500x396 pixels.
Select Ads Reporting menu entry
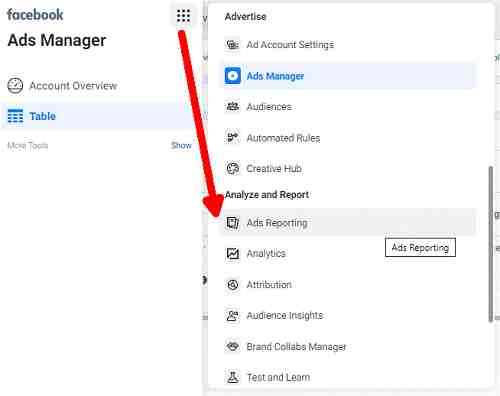pyautogui.click(x=347, y=222)
